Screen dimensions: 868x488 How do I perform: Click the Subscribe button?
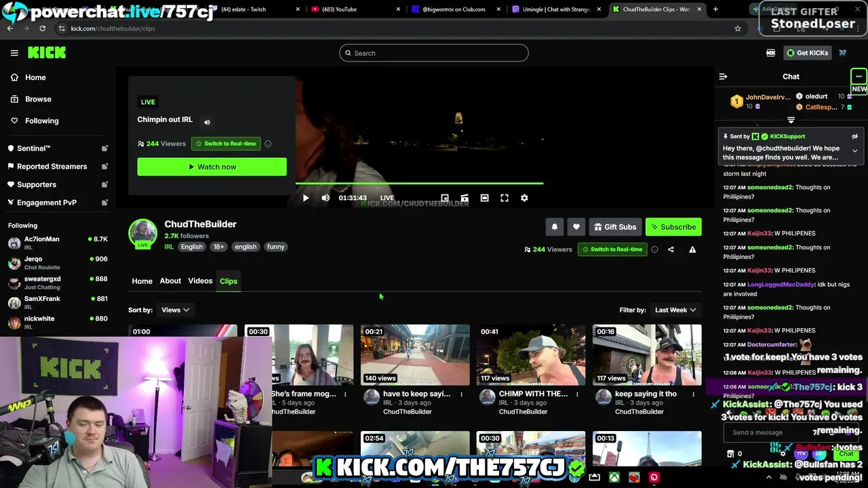(673, 227)
